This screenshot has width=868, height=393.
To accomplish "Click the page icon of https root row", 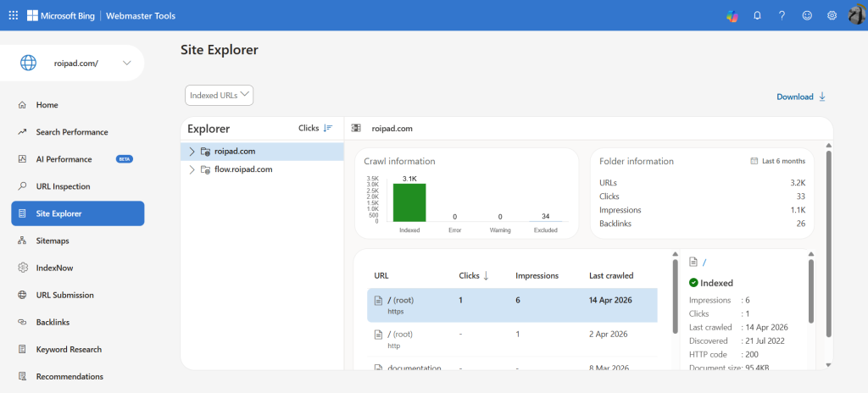I will (x=379, y=301).
